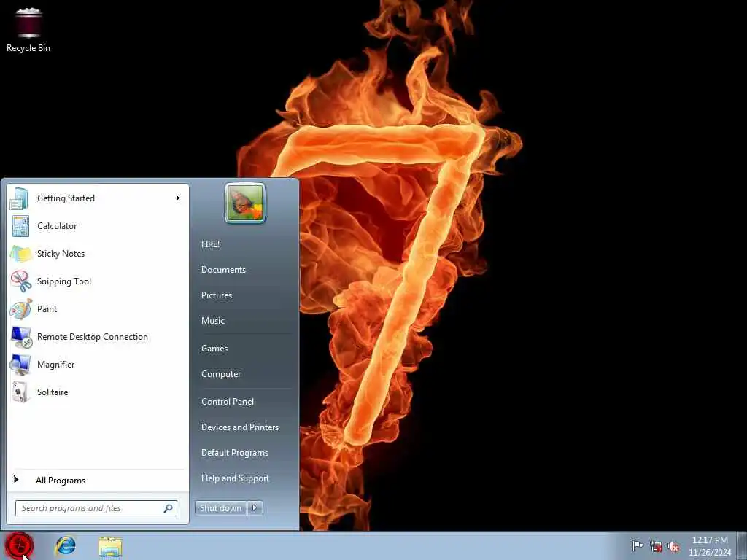Open Games folder
Image resolution: width=747 pixels, height=560 pixels.
tap(214, 349)
